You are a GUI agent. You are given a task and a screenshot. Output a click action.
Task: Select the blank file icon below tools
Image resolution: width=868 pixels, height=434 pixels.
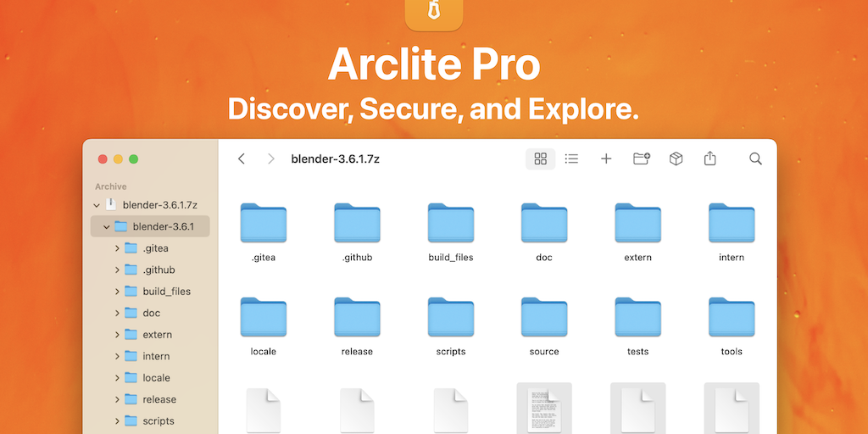click(x=732, y=409)
